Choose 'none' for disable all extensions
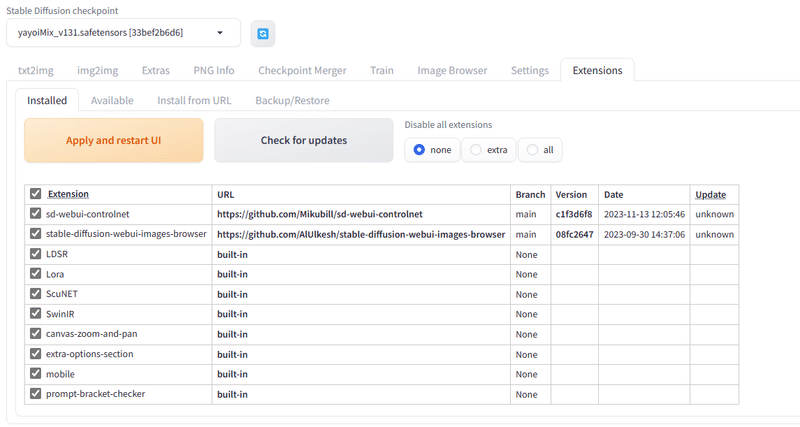 click(x=432, y=150)
